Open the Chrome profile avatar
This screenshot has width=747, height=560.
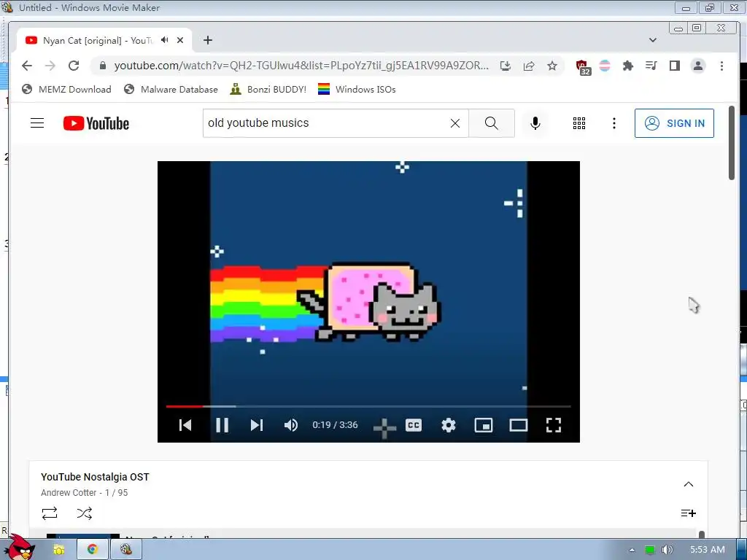point(698,66)
